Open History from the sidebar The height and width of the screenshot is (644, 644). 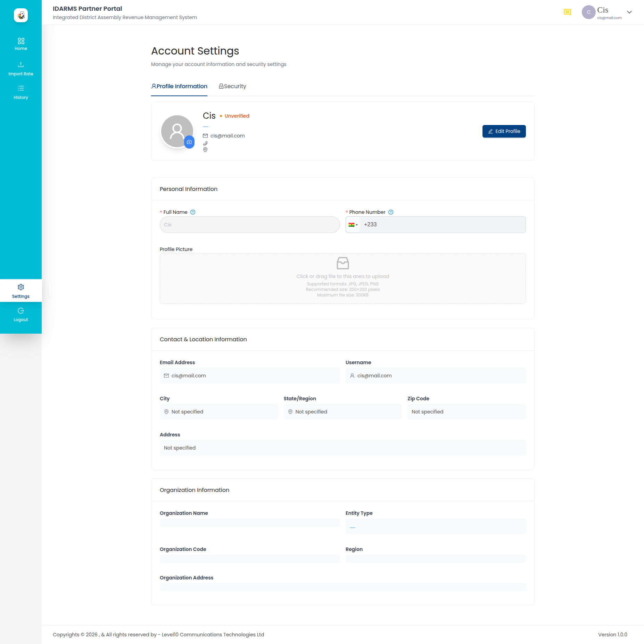coord(21,93)
